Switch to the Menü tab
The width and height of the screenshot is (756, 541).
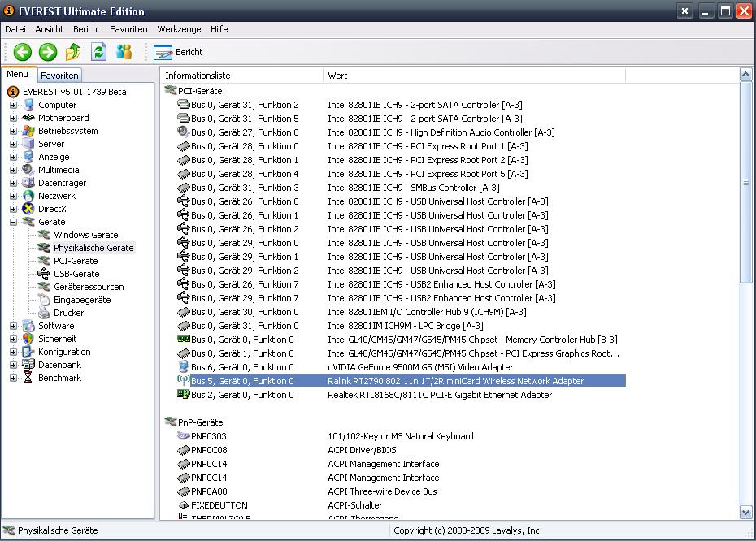[18, 74]
